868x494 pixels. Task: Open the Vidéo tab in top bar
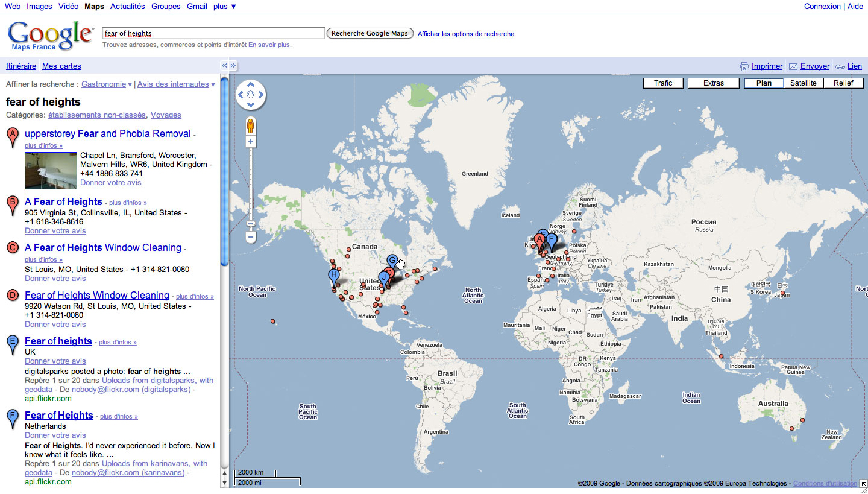click(x=69, y=7)
